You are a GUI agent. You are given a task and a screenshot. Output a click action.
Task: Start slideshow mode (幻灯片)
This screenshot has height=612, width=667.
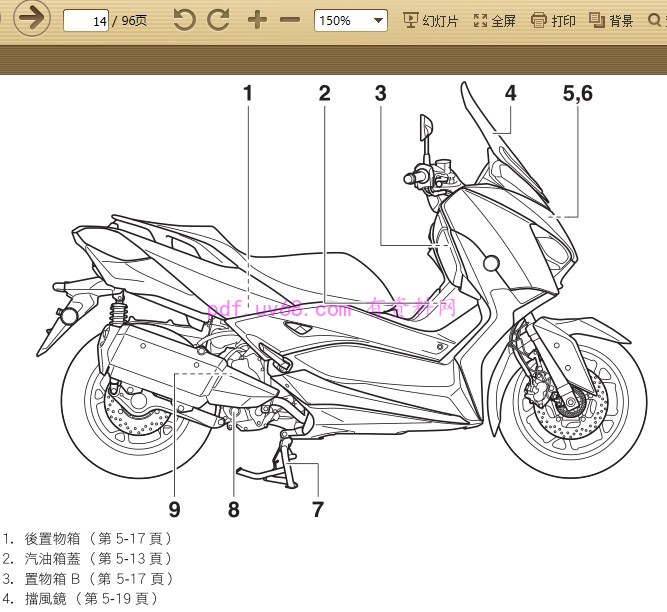click(430, 20)
